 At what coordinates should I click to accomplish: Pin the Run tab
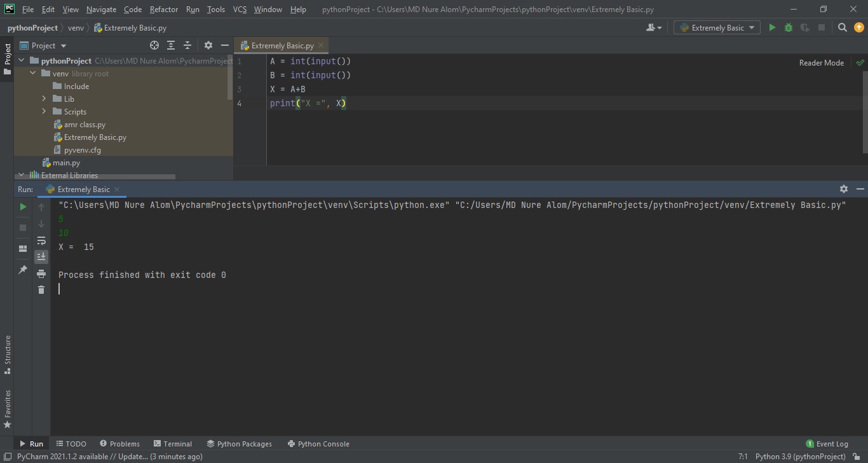tap(23, 270)
